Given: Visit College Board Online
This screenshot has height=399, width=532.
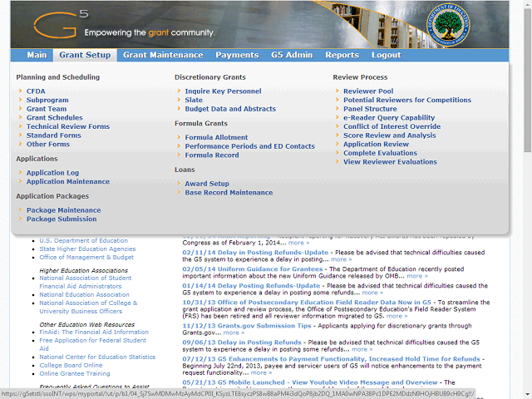Looking at the screenshot, I should pyautogui.click(x=71, y=365).
